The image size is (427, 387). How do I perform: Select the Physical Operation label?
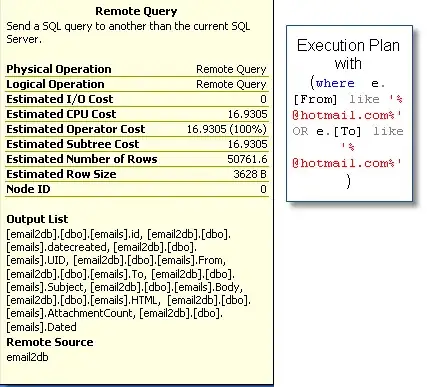(59, 69)
